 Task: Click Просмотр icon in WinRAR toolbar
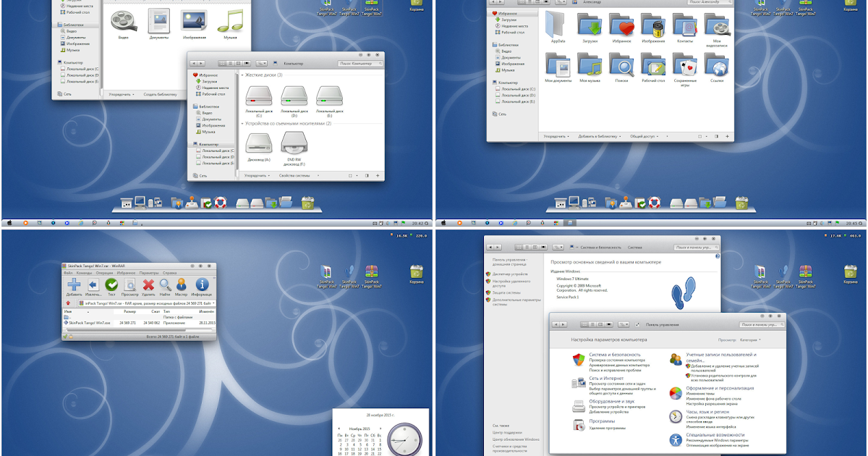pyautogui.click(x=129, y=284)
